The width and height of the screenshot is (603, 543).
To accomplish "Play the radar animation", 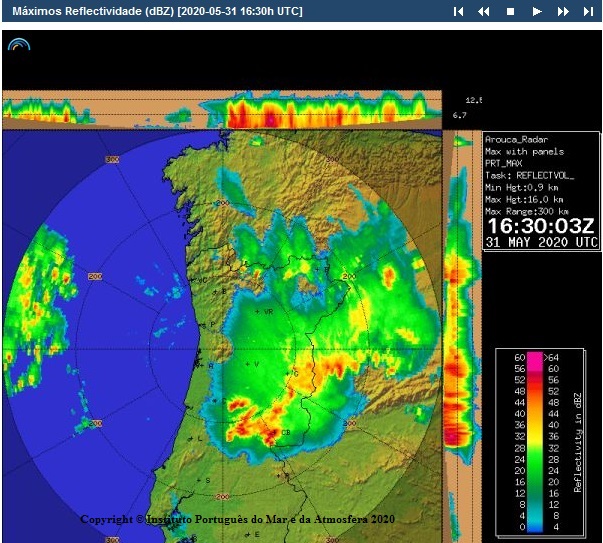I will 537,12.
